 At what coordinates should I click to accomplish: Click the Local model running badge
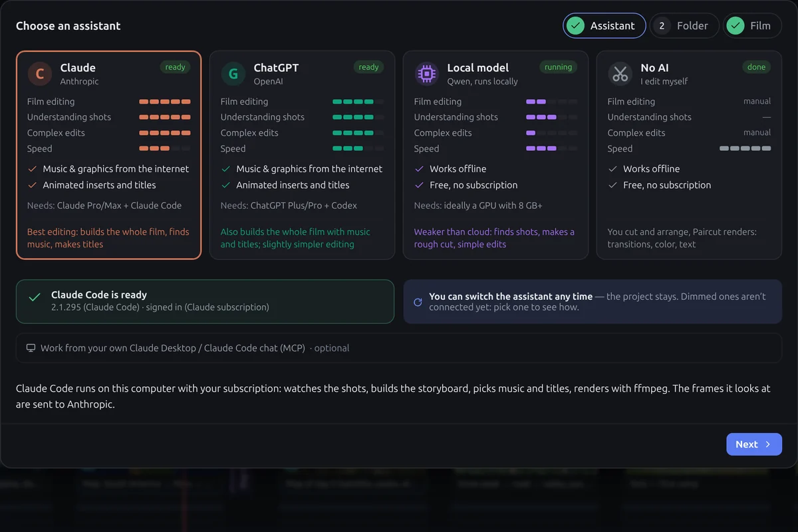coord(558,67)
